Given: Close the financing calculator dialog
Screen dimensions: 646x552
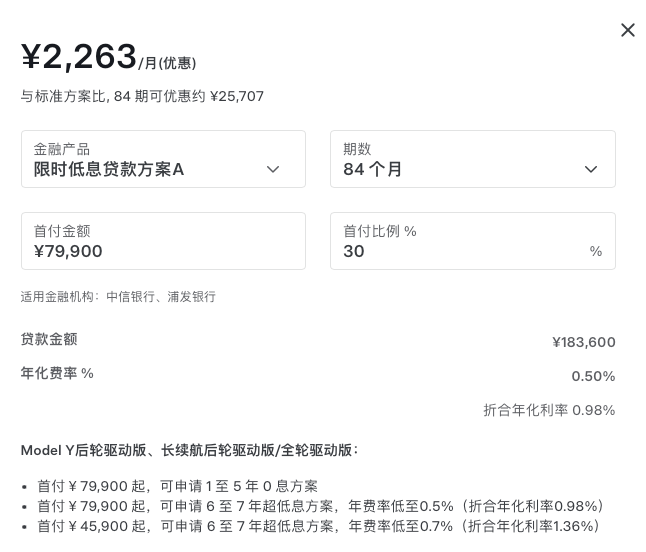Looking at the screenshot, I should [627, 30].
